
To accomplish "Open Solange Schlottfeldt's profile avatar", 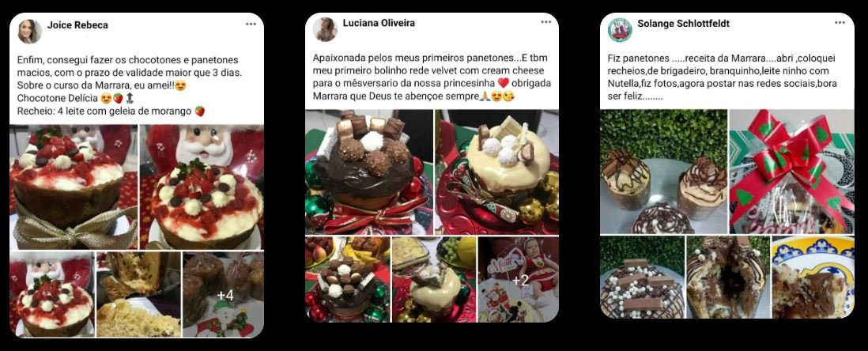I will tap(620, 29).
